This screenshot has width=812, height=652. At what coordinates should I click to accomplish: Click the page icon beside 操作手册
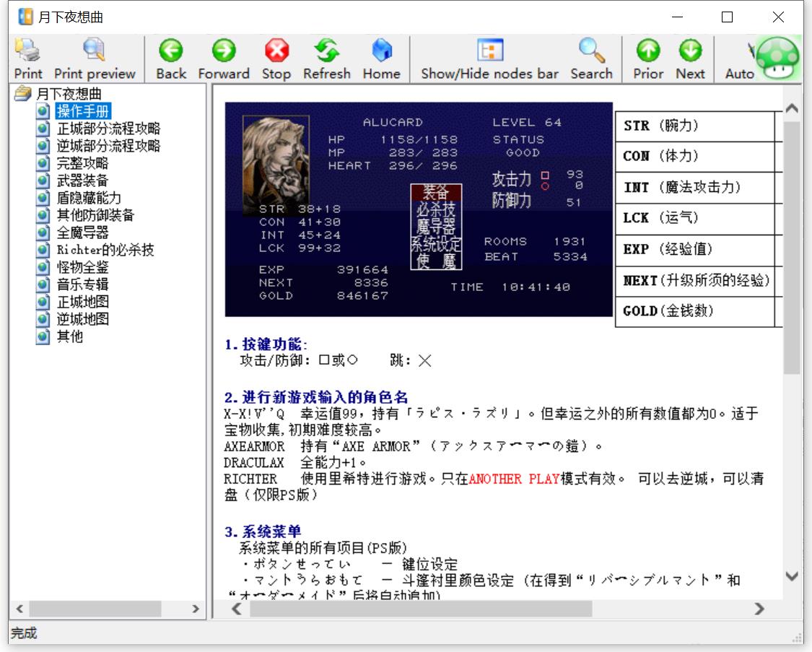click(43, 110)
